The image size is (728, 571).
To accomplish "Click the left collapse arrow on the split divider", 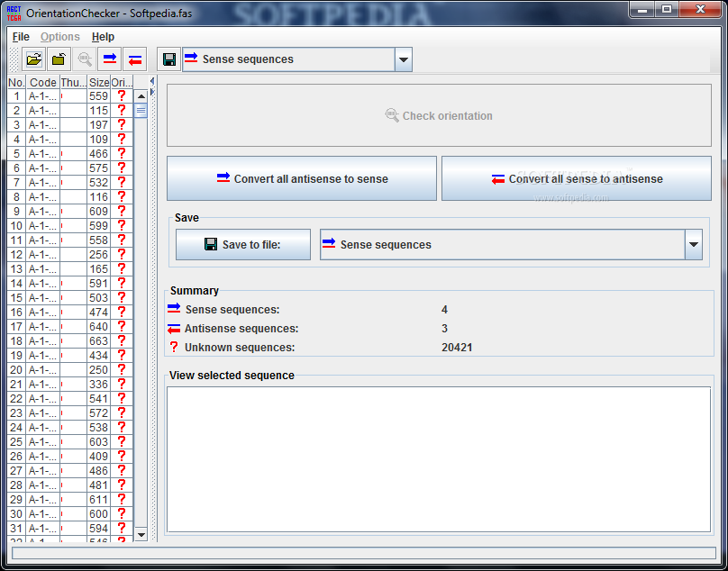I will pyautogui.click(x=152, y=82).
